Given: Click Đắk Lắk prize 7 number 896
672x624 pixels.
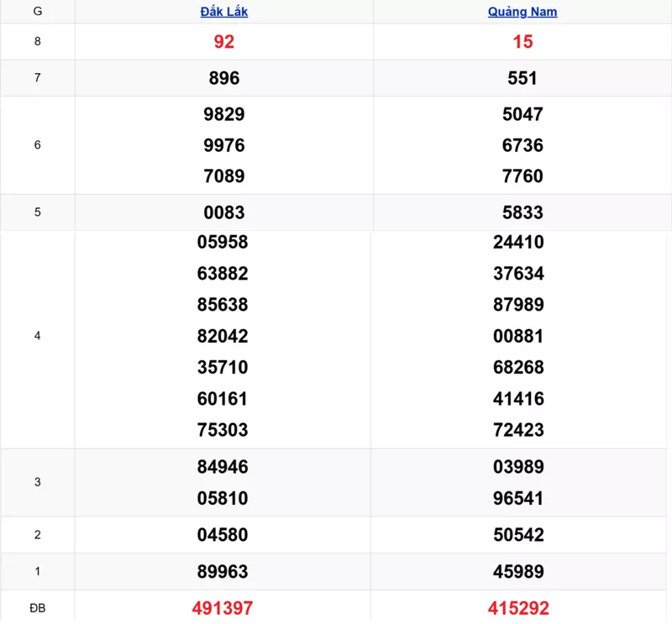Looking at the screenshot, I should [223, 78].
